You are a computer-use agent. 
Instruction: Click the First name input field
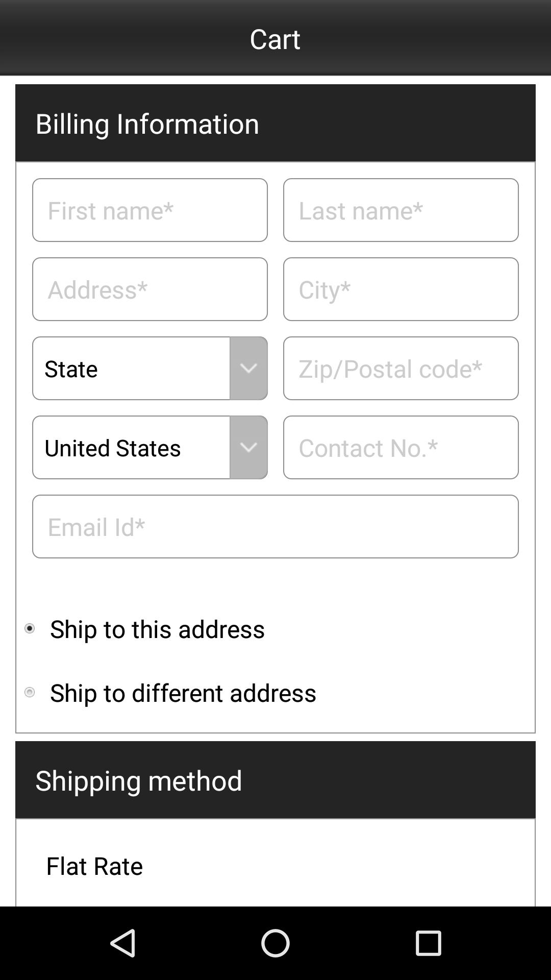coord(150,210)
